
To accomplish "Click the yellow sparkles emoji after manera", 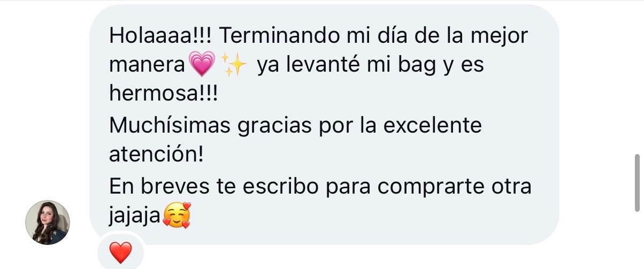I will click(234, 65).
